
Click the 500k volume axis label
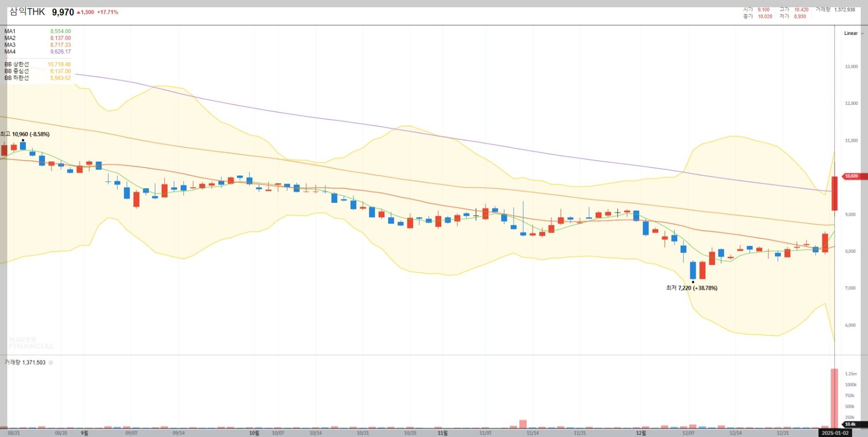pos(850,406)
